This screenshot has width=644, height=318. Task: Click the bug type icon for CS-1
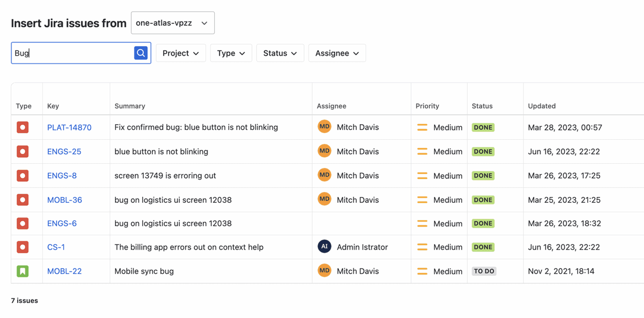point(22,247)
